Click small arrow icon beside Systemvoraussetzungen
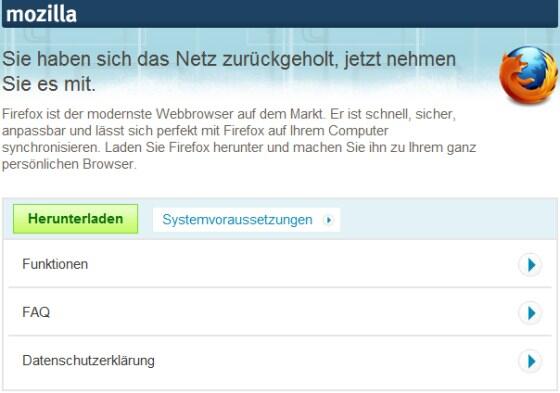 pyautogui.click(x=328, y=220)
